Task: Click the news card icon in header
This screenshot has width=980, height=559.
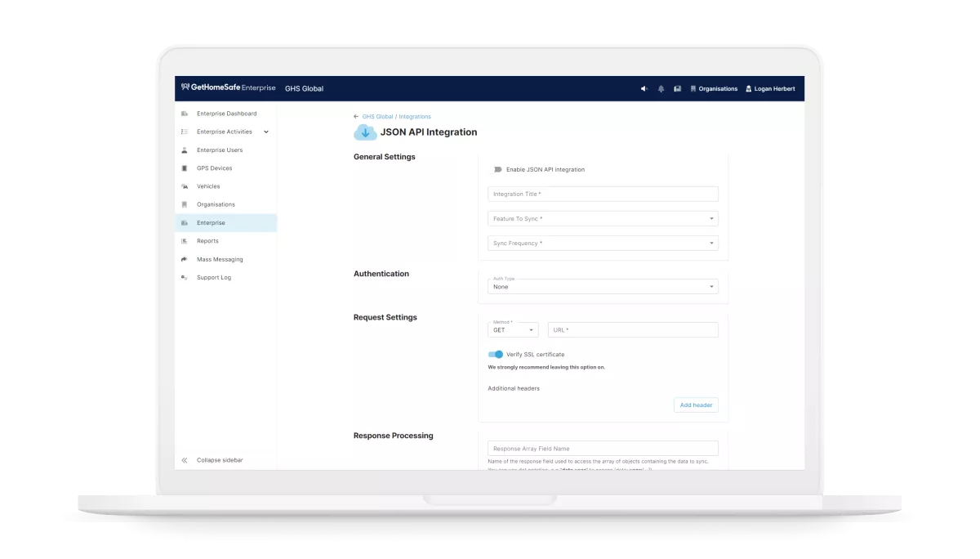Action: (x=677, y=88)
